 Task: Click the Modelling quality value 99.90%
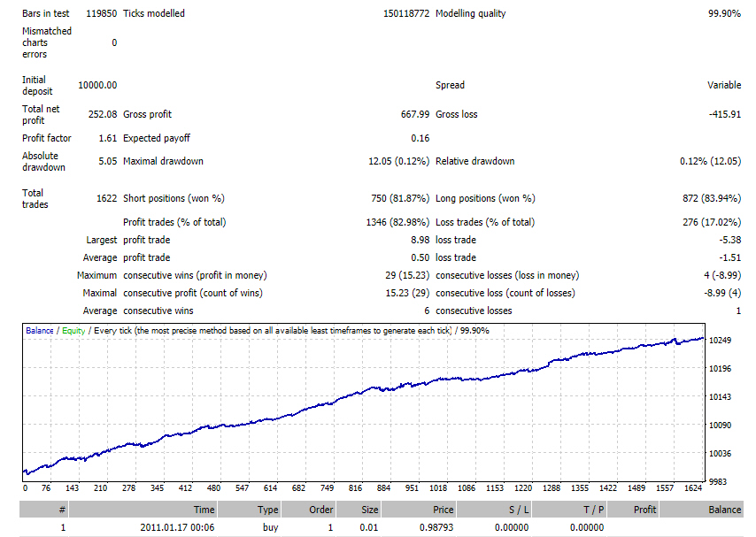[724, 13]
